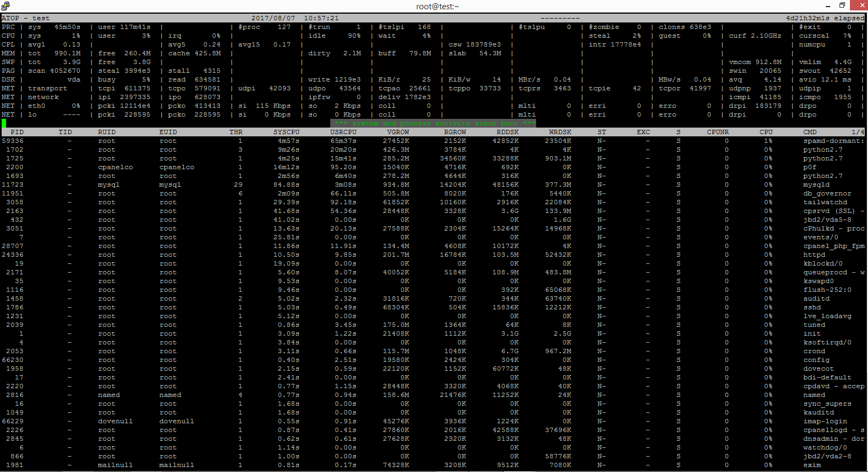Click the USRCPU column header
The height and width of the screenshot is (472, 868).
click(x=343, y=132)
